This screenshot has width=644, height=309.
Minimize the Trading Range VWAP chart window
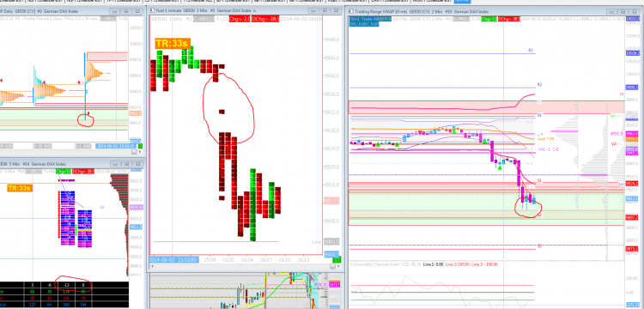tap(613, 12)
